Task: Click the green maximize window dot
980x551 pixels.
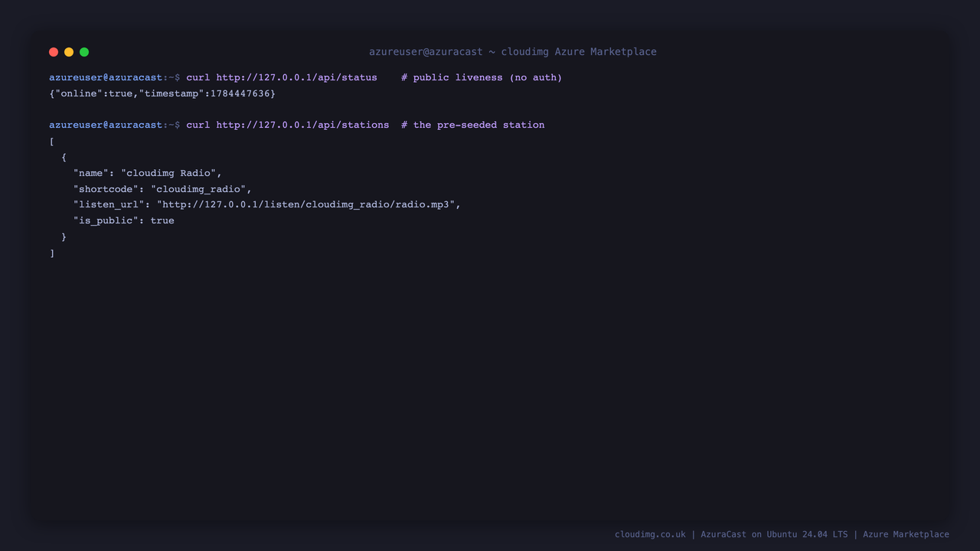Action: tap(84, 52)
